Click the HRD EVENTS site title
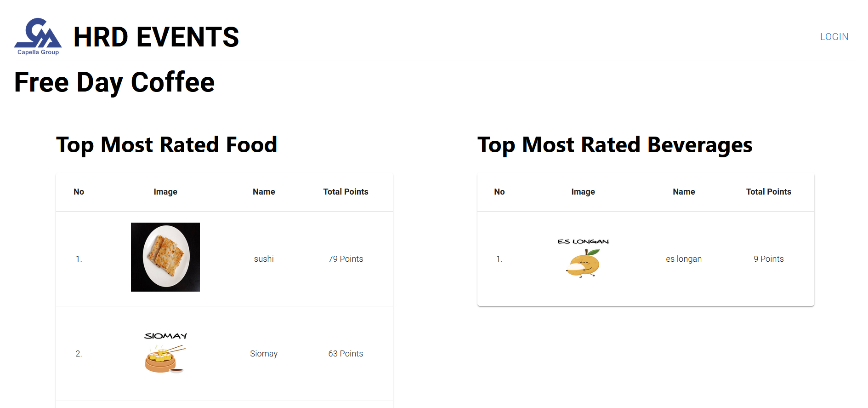Viewport: 868px width, 408px height. click(x=156, y=37)
